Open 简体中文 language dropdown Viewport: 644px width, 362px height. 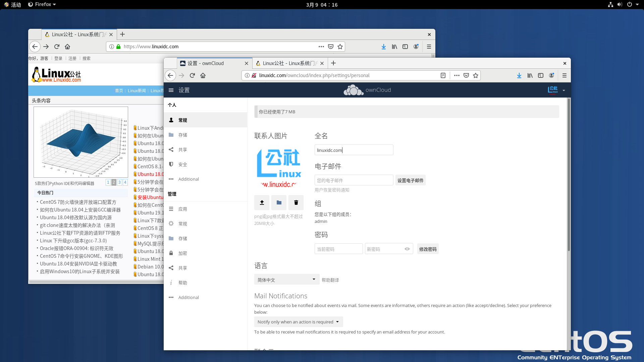(x=287, y=280)
